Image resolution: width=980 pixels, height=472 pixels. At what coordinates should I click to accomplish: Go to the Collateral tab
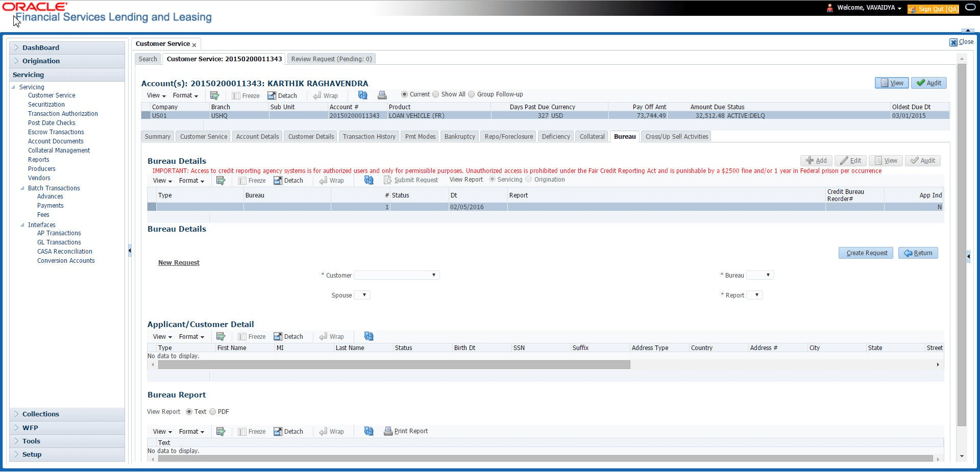[x=592, y=137]
